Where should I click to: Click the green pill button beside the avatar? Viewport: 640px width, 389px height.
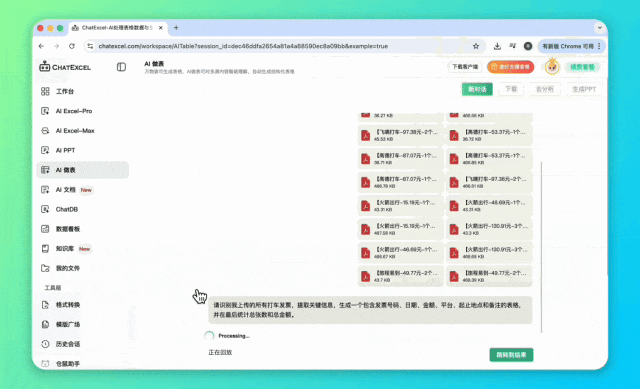[582, 67]
